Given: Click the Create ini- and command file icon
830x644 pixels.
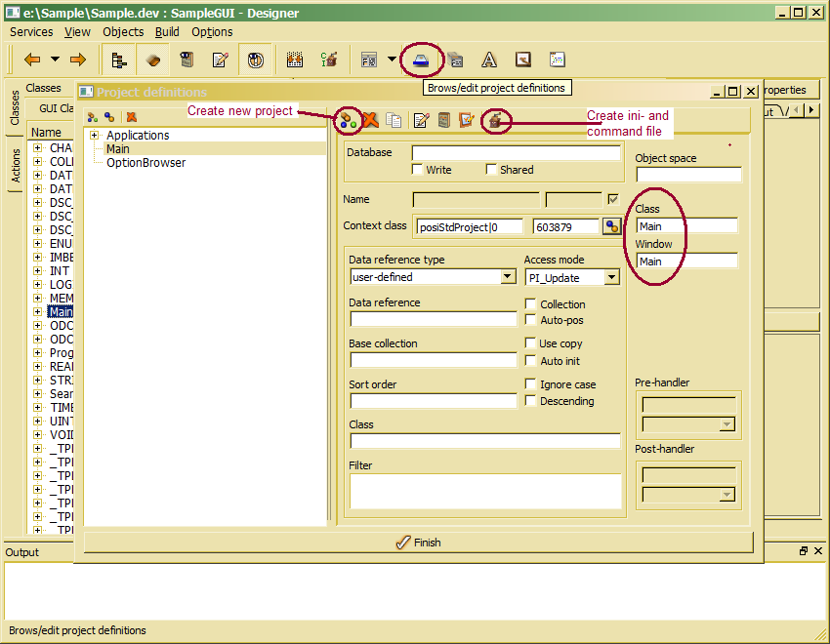Looking at the screenshot, I should [496, 120].
